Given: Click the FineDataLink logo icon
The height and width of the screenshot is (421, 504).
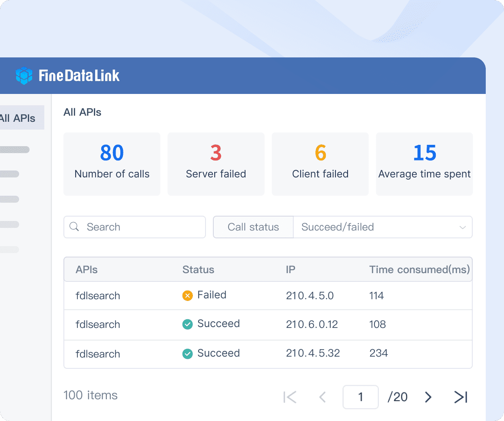Looking at the screenshot, I should (23, 75).
